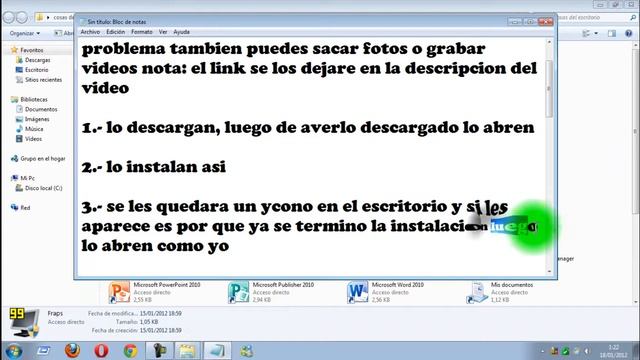Click Notepad scrollbar up arrow
This screenshot has width=640, height=360.
pyautogui.click(x=549, y=42)
